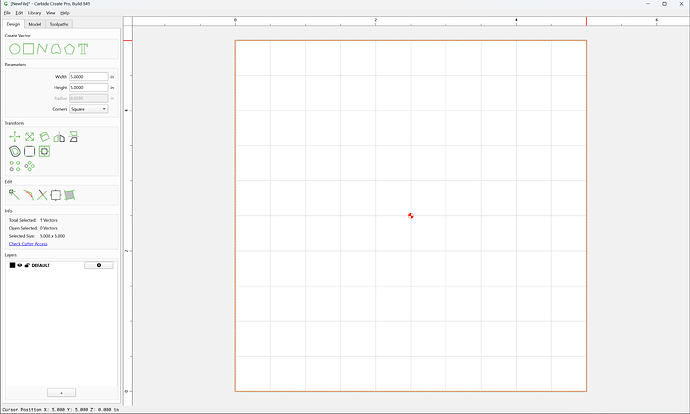
Task: Open the Node Edit tool
Action: tap(14, 195)
